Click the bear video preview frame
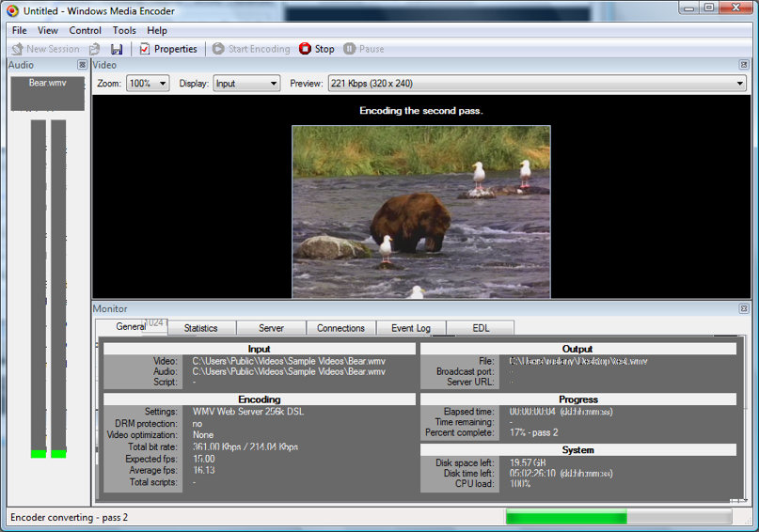This screenshot has height=532, width=759. coord(421,211)
